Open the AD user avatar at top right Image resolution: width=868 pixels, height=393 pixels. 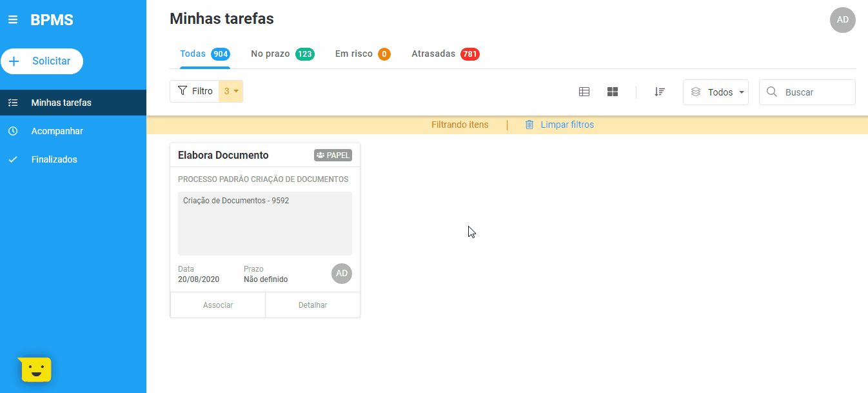[843, 20]
